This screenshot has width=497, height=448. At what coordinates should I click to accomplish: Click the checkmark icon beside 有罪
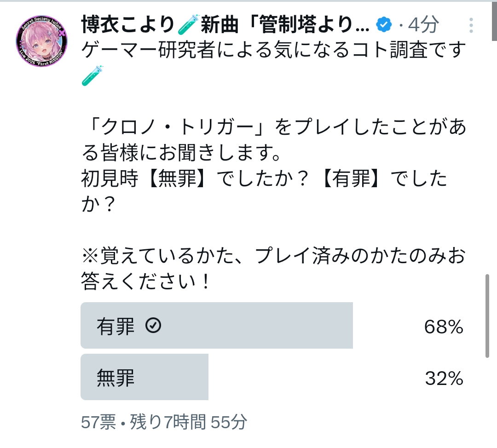pos(153,326)
